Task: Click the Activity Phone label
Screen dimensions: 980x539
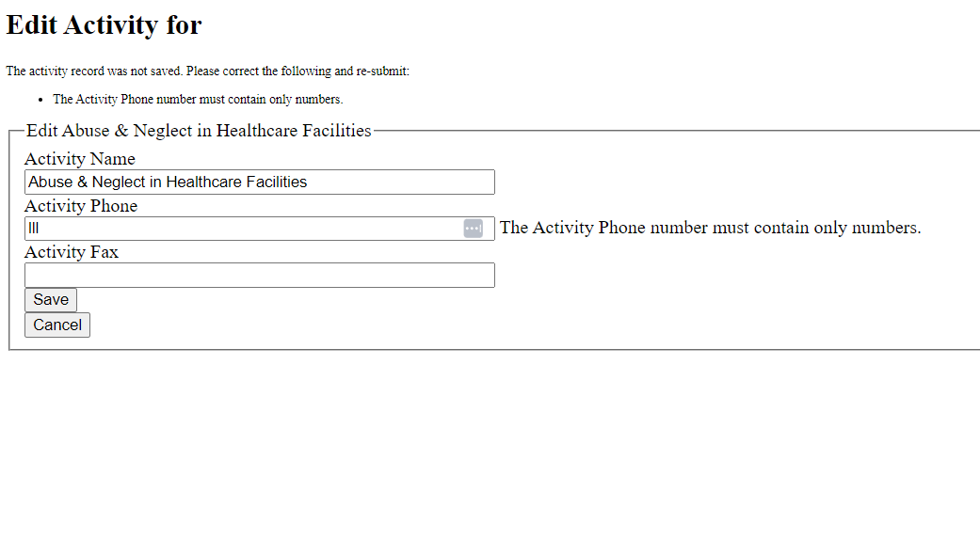Action: [81, 206]
